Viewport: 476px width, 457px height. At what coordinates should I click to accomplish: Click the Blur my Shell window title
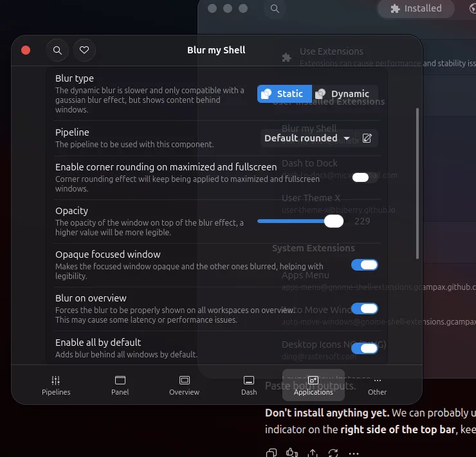(x=216, y=50)
